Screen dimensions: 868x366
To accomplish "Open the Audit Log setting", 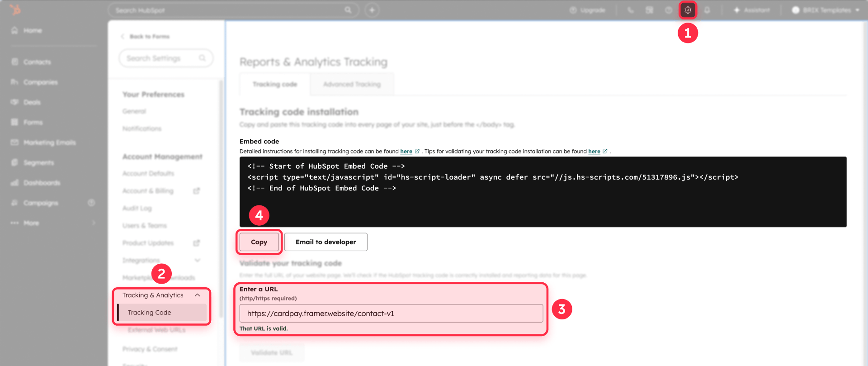I will (137, 208).
